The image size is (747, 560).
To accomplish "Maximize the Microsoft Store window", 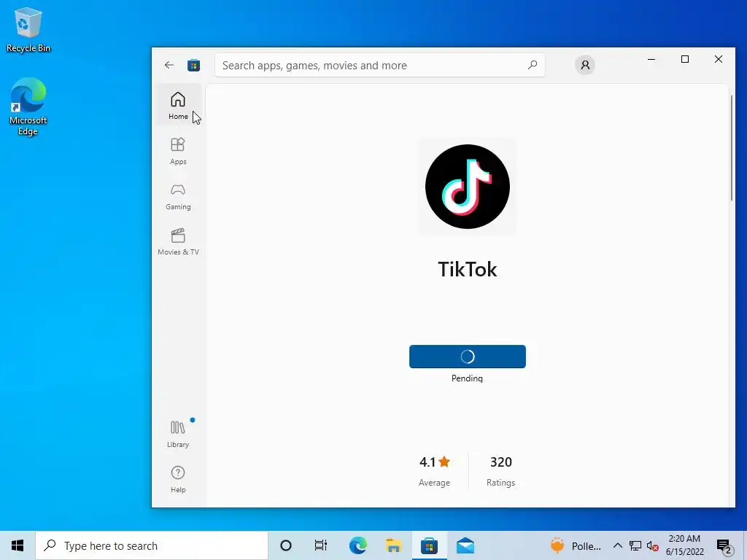I will (684, 59).
